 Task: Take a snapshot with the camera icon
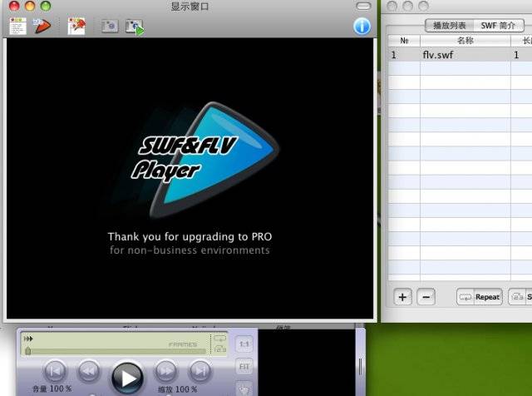(x=109, y=26)
